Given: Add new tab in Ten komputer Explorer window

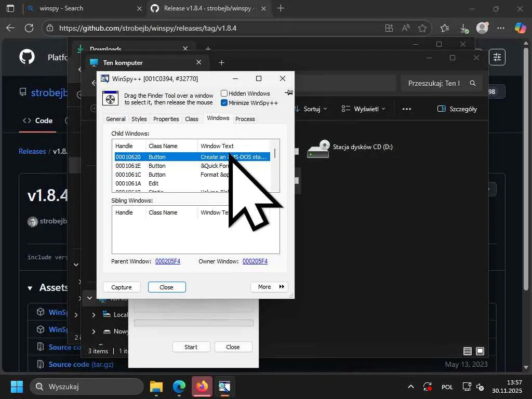Looking at the screenshot, I should click(221, 62).
